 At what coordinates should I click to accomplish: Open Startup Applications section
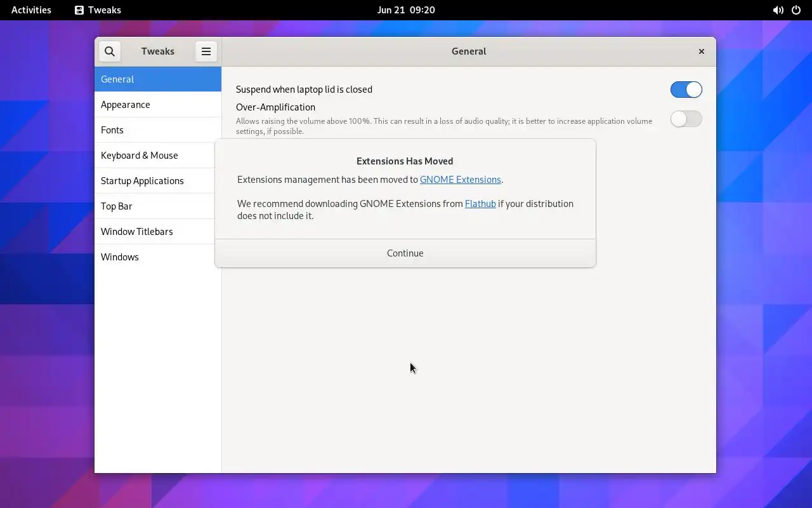tap(158, 181)
